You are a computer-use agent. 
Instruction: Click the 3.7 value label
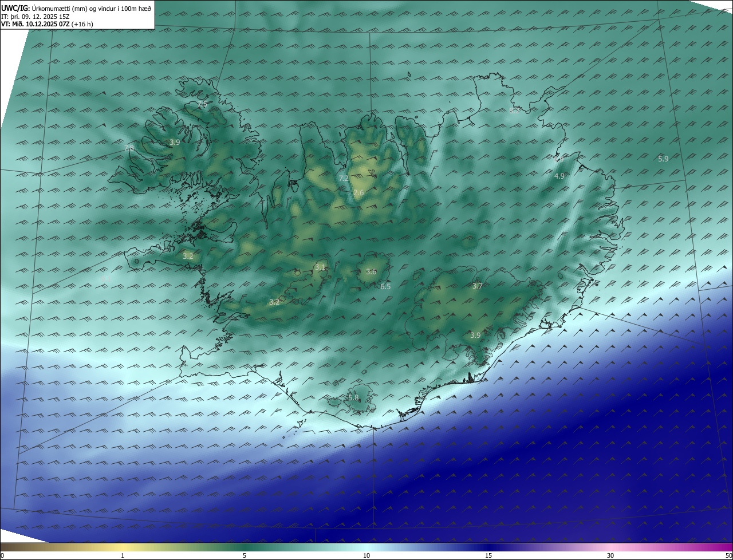click(478, 286)
